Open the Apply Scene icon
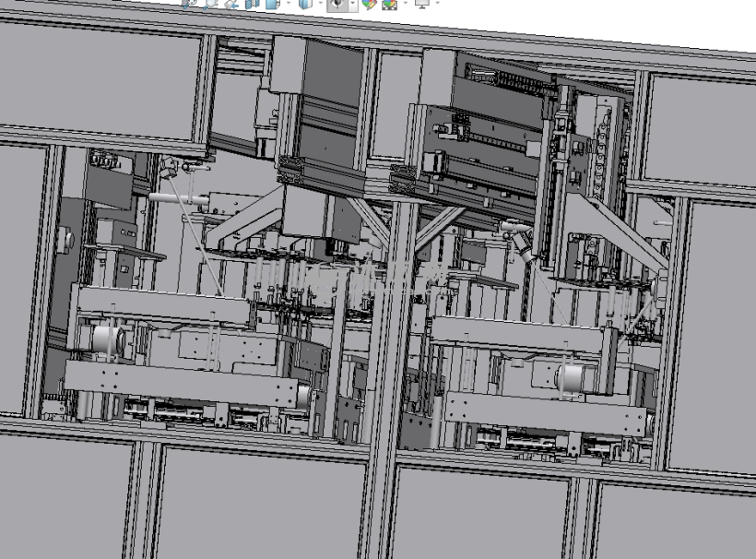Screen dimensions: 756x559 389,3
